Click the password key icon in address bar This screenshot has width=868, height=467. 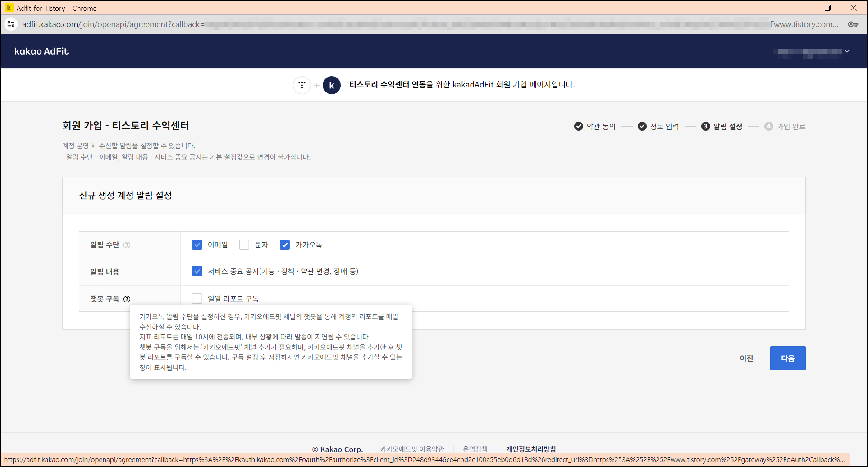point(853,24)
